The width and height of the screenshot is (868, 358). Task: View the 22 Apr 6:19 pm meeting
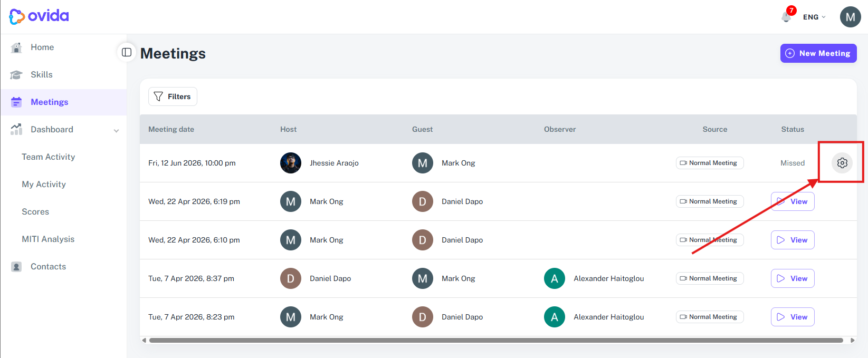click(793, 201)
